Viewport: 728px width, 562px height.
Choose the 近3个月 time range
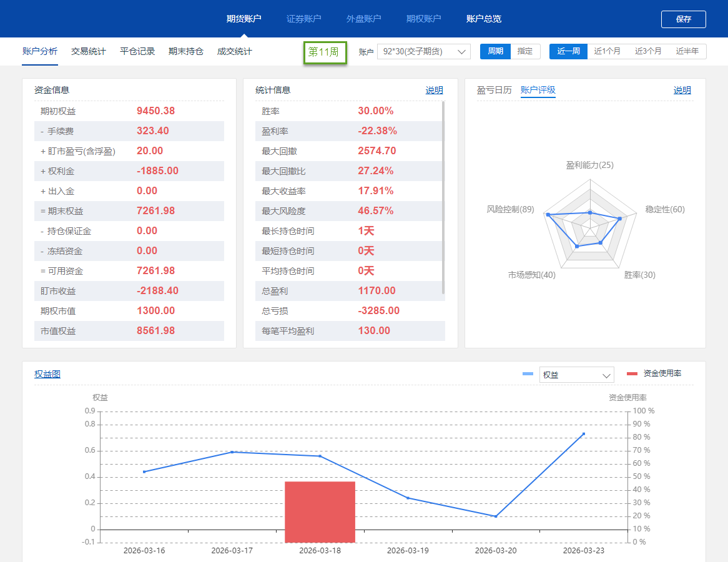pos(648,51)
